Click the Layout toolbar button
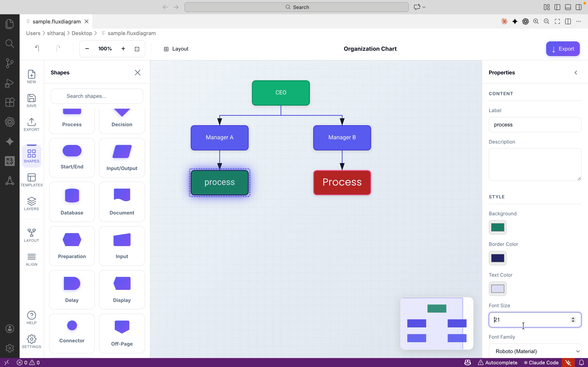 tap(176, 49)
